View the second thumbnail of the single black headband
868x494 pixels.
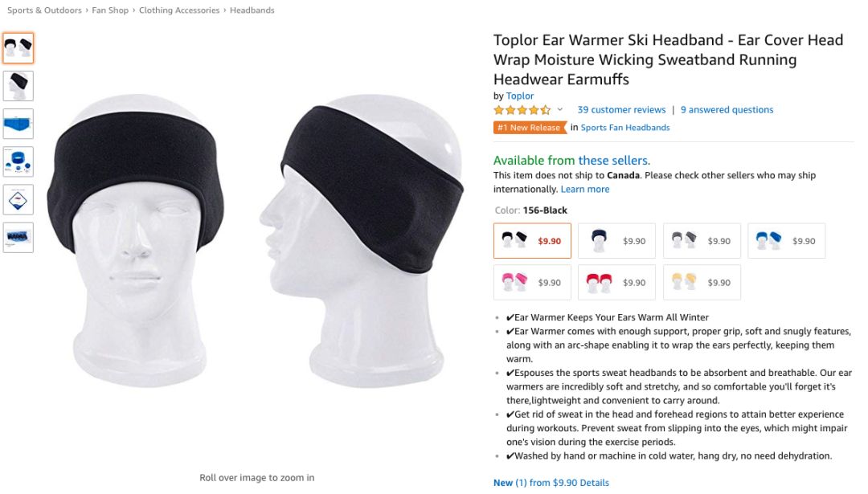[18, 86]
